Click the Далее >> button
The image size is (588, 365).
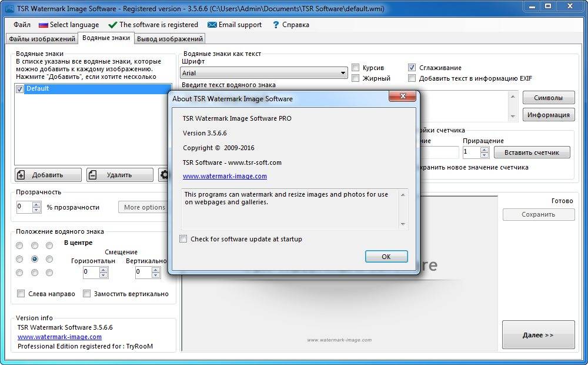538,334
